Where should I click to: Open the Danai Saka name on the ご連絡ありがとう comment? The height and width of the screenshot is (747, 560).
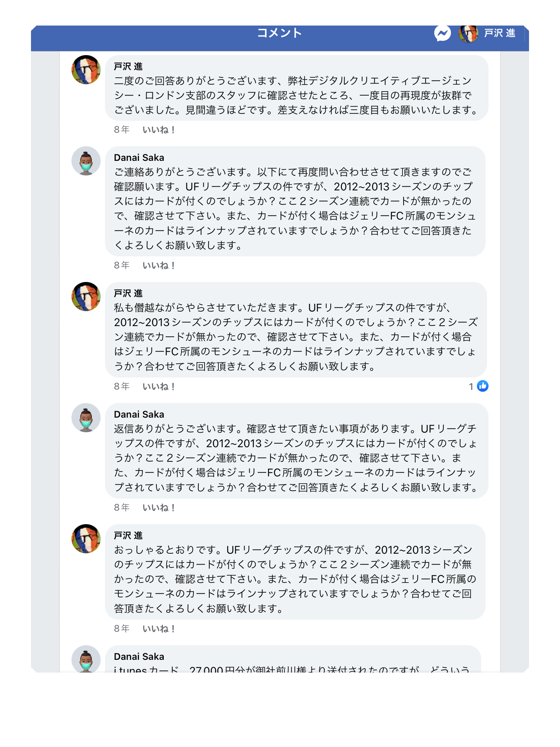click(139, 158)
